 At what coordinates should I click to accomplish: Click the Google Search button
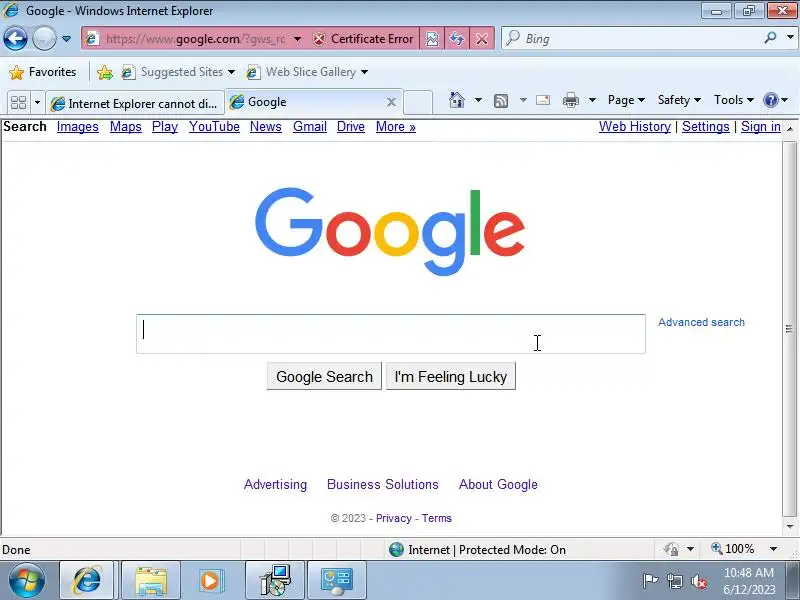tap(324, 377)
